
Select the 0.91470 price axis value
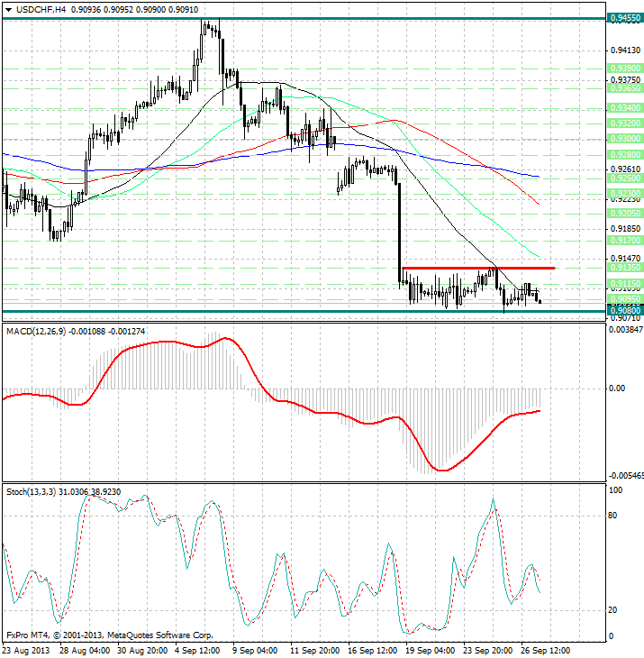pos(626,259)
